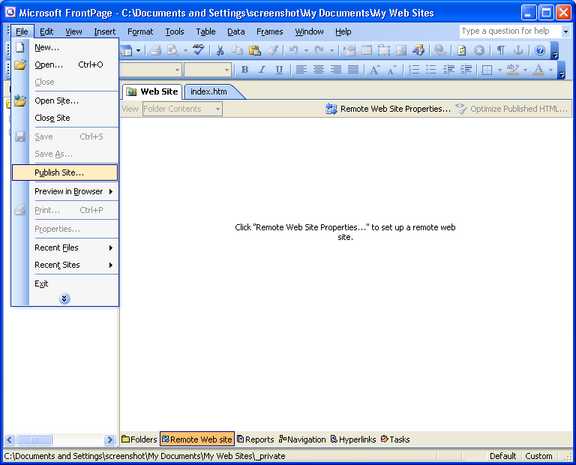Toggle Underline formatting
Image resolution: width=576 pixels, height=465 pixels.
(279, 69)
